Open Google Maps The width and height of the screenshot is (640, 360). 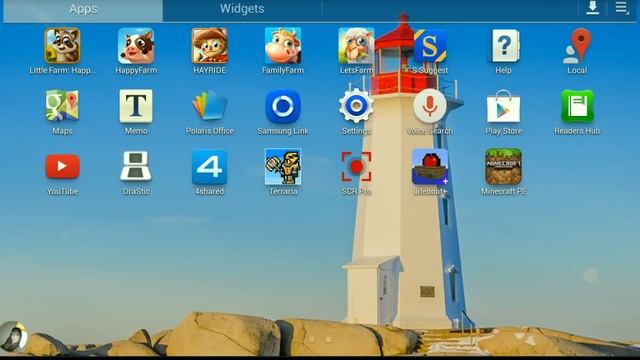pos(62,106)
